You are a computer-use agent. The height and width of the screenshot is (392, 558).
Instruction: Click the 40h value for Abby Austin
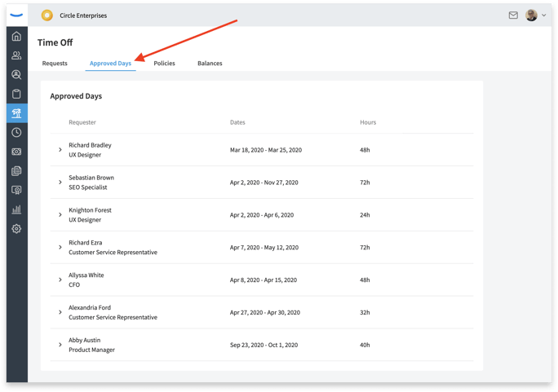click(x=365, y=345)
